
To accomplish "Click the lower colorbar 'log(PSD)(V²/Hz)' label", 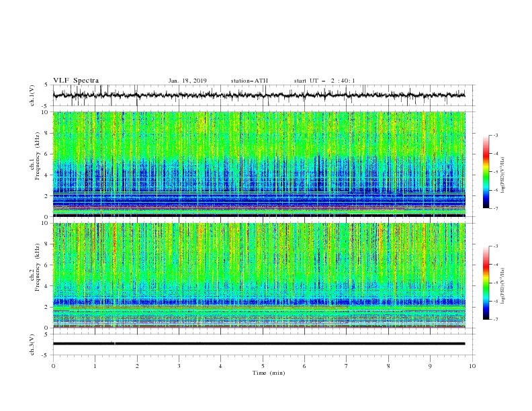I will click(502, 285).
